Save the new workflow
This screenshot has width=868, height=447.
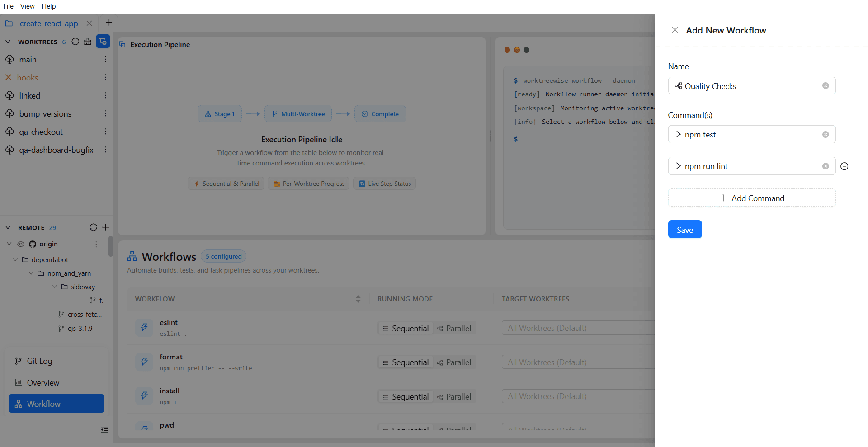[685, 230]
